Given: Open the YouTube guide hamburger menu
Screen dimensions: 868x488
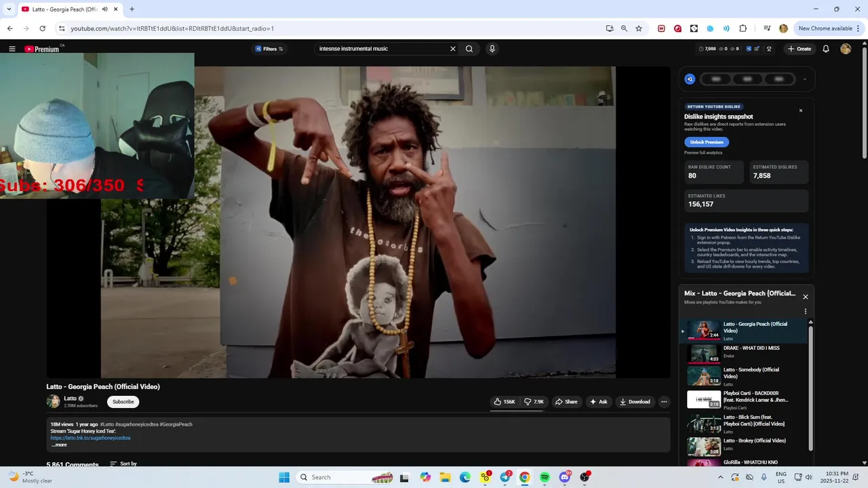Looking at the screenshot, I should coord(12,49).
